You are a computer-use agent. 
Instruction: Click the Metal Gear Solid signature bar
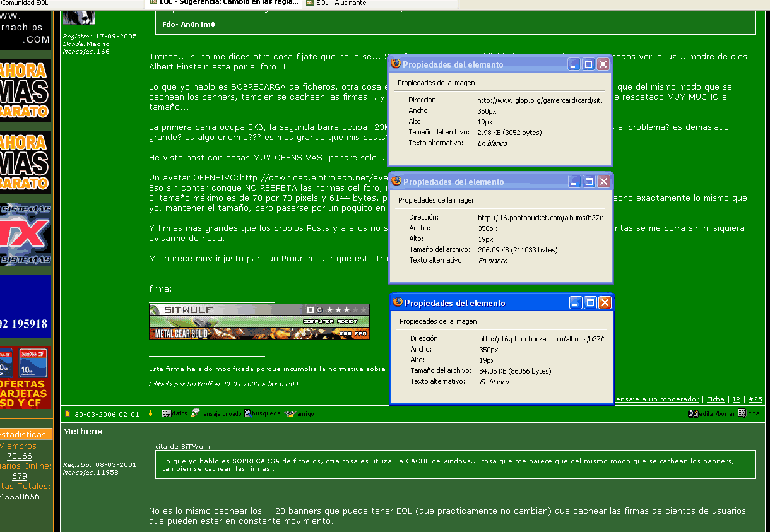point(259,333)
